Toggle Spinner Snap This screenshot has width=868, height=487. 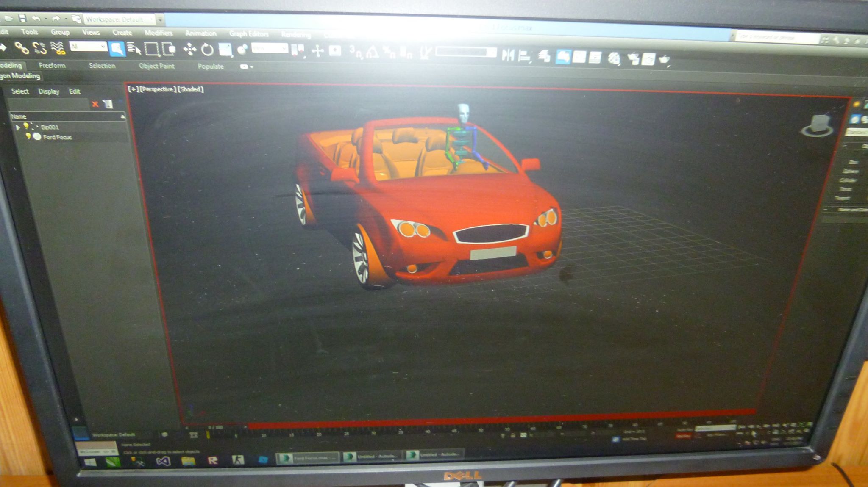pos(406,53)
